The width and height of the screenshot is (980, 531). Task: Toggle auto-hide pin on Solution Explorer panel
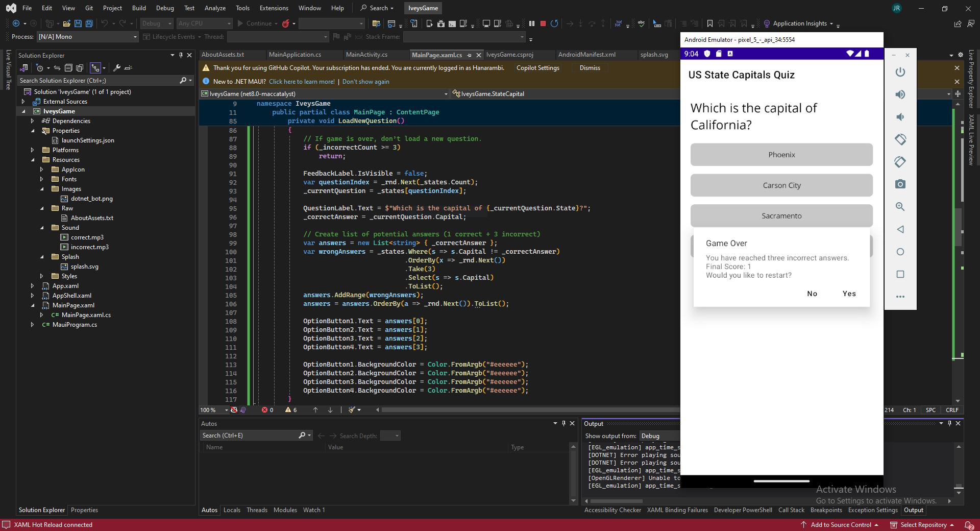[x=181, y=55]
